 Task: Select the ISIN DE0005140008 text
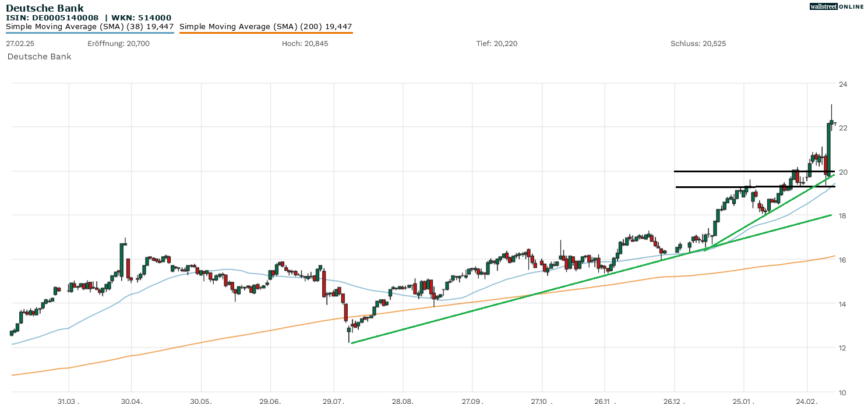pyautogui.click(x=52, y=17)
